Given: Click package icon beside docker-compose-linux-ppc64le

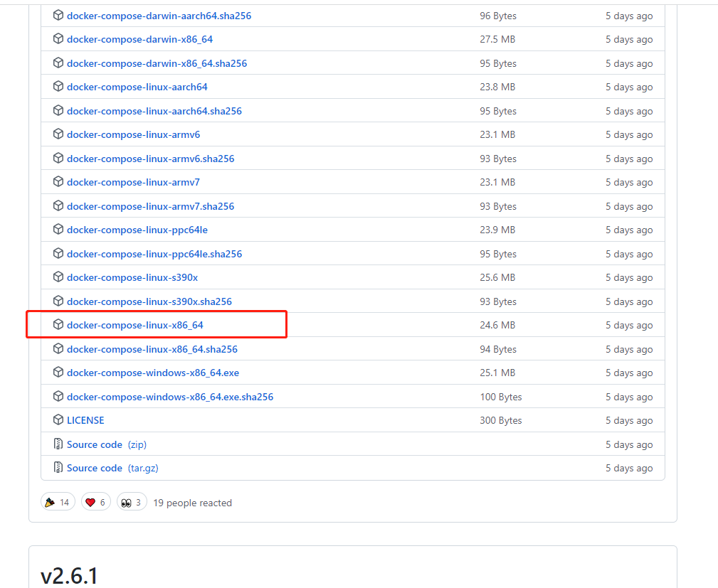Looking at the screenshot, I should (x=58, y=229).
